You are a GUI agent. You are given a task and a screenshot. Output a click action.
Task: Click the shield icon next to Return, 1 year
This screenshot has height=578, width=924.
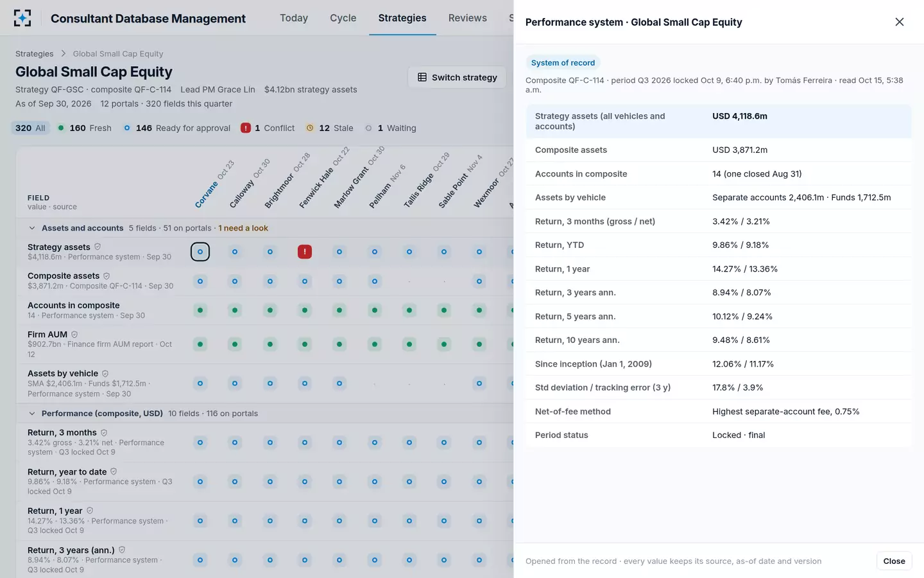[x=90, y=511]
